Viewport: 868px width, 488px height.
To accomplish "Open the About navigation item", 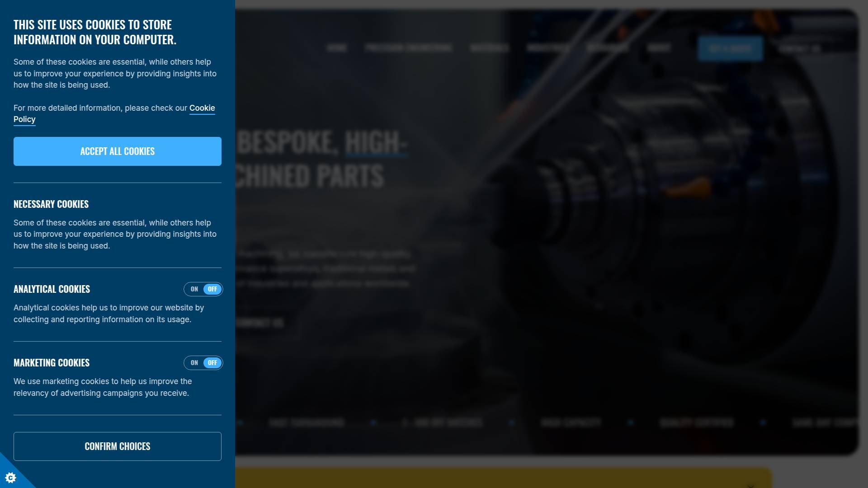I will (658, 48).
